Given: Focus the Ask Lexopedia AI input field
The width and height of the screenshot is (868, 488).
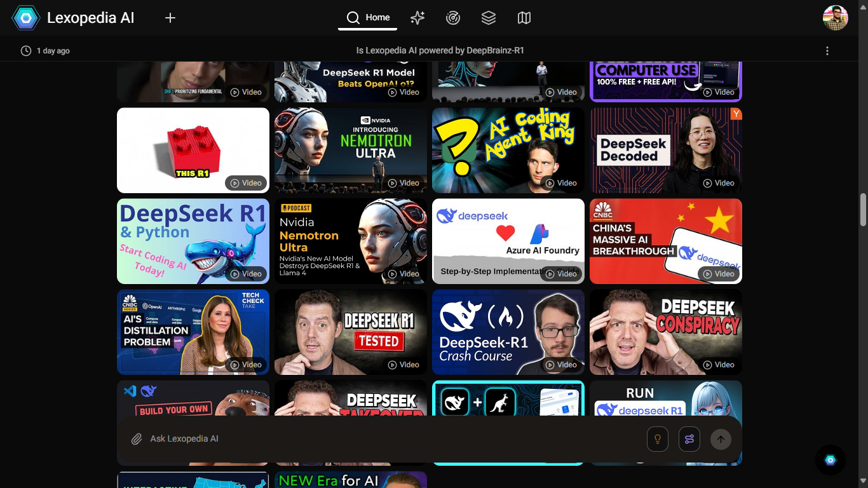Looking at the screenshot, I should [x=394, y=439].
